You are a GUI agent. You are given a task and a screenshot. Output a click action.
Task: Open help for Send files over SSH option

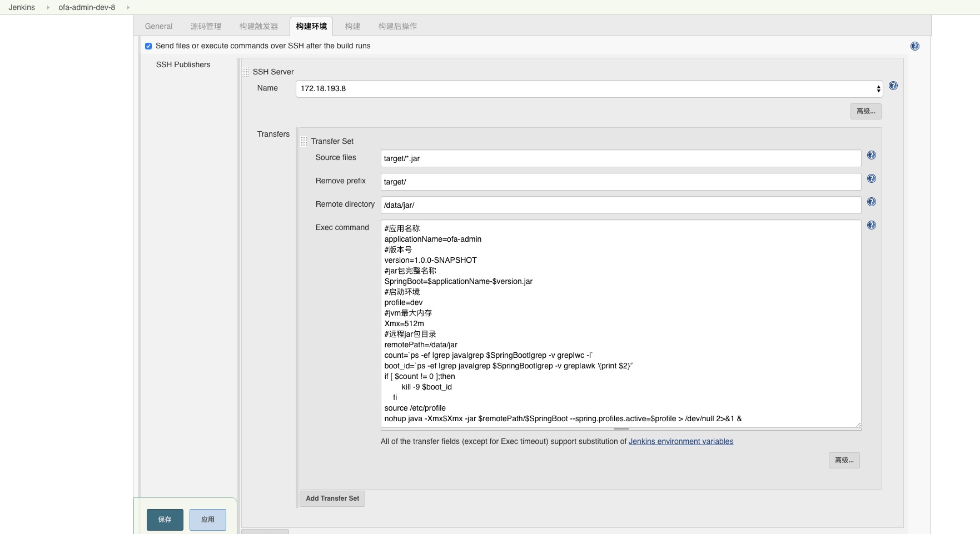(x=915, y=46)
